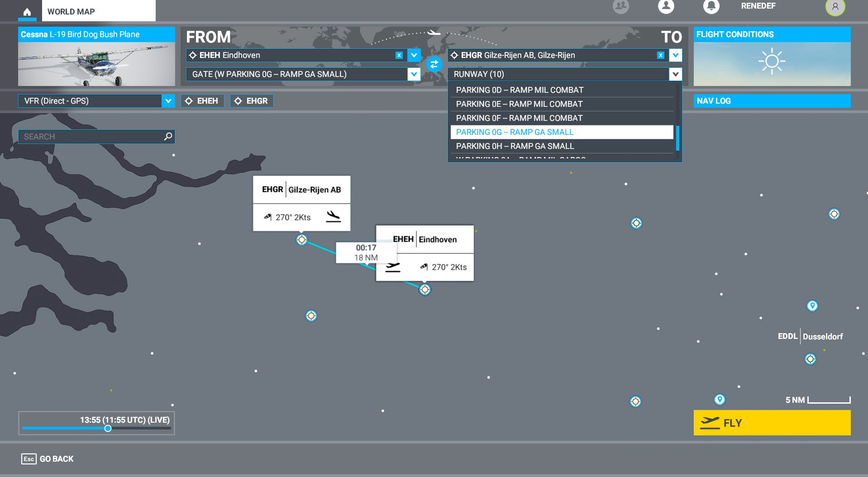
Task: Click the yellow FLY button
Action: coord(772,423)
